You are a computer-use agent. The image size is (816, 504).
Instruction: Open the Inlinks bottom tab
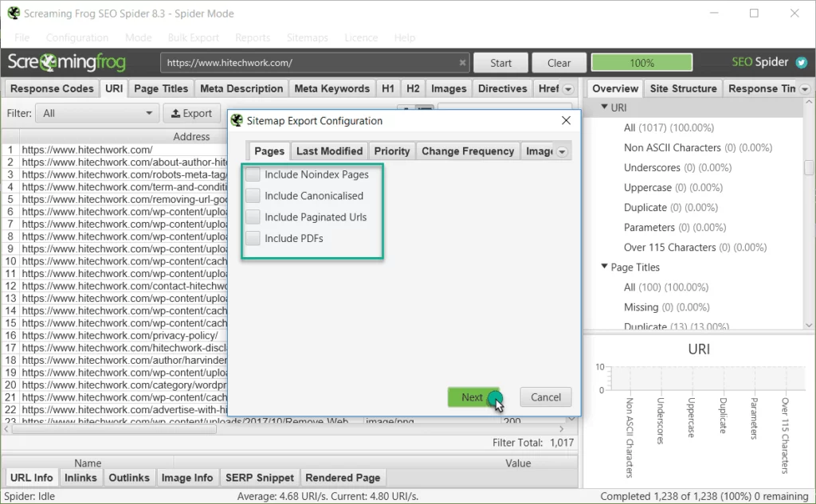80,478
